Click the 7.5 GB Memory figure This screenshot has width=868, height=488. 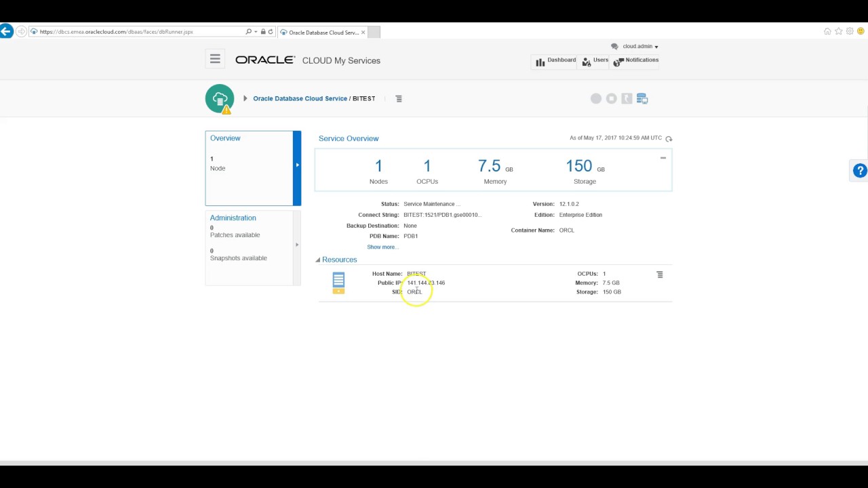(495, 166)
